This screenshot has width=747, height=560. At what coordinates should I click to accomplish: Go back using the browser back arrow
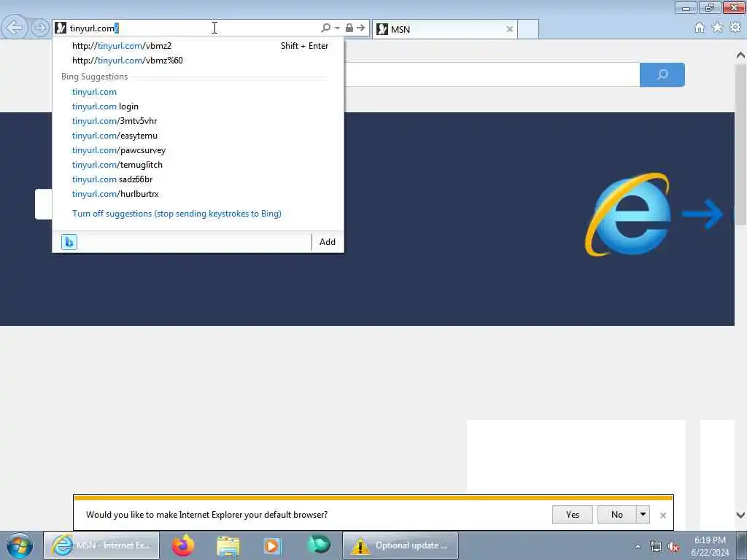(x=15, y=28)
